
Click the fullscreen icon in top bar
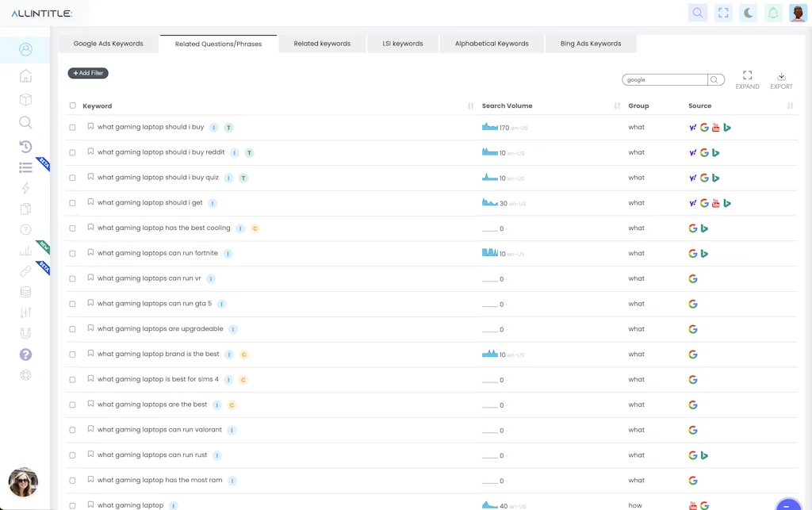[x=722, y=13]
